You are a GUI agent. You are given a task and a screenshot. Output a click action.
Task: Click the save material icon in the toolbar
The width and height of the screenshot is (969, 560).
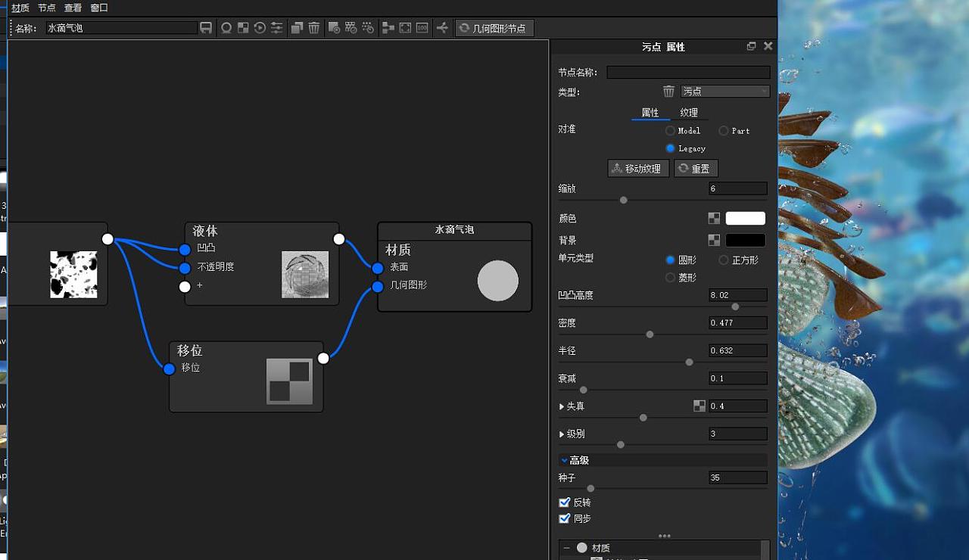[x=206, y=28]
